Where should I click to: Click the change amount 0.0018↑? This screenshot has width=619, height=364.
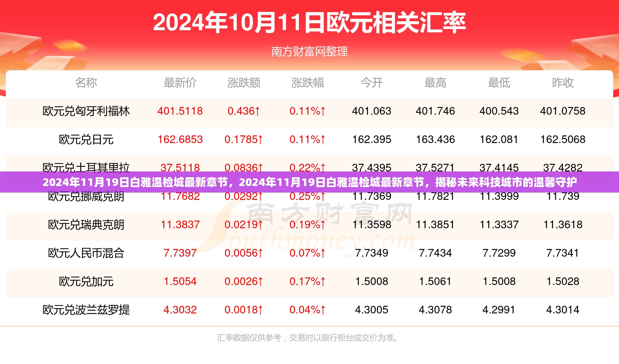click(244, 310)
